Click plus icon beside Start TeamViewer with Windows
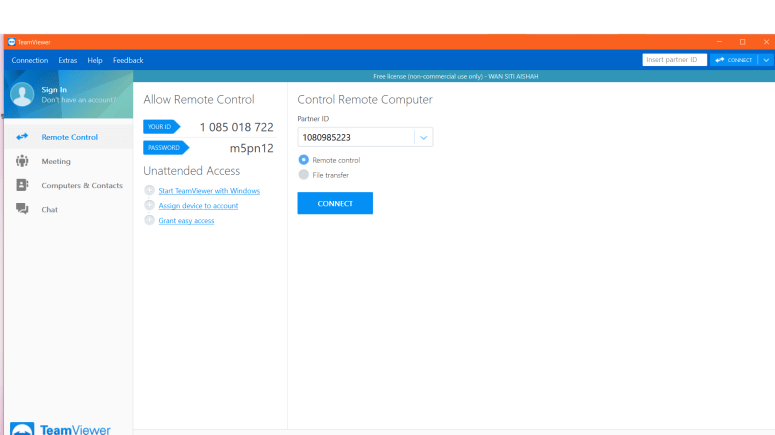The image size is (775, 435). click(x=149, y=190)
